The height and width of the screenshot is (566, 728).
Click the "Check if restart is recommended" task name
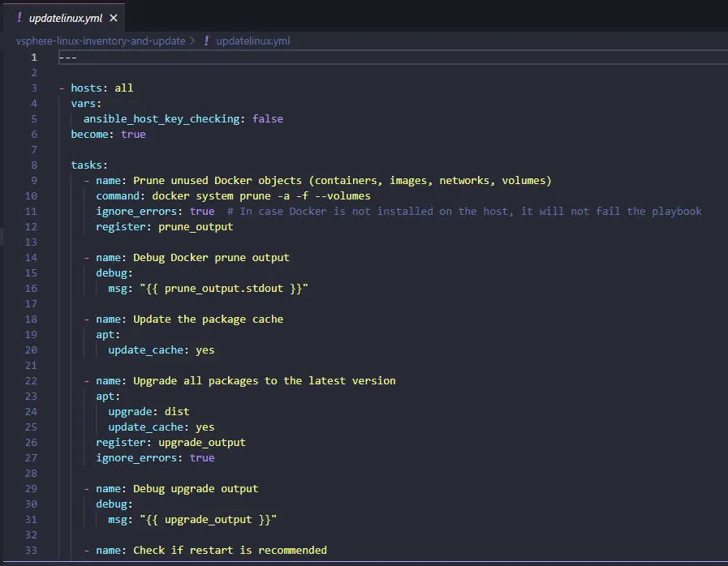pyautogui.click(x=230, y=551)
